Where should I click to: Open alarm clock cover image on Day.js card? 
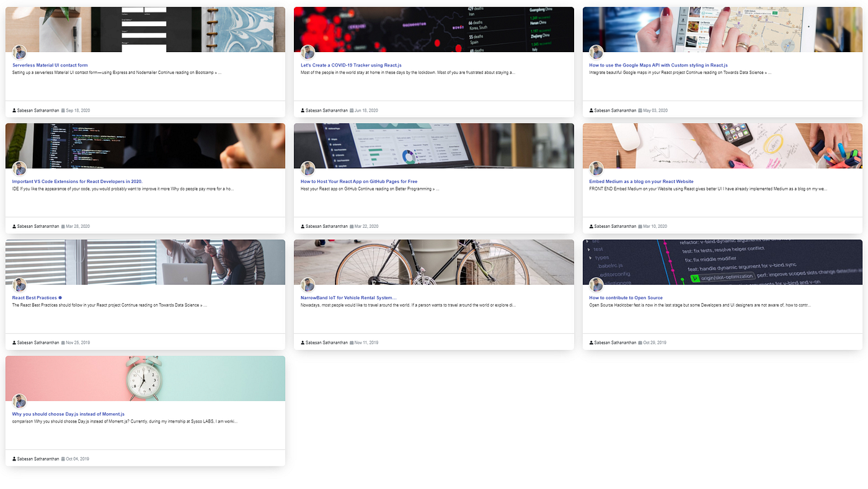[145, 379]
